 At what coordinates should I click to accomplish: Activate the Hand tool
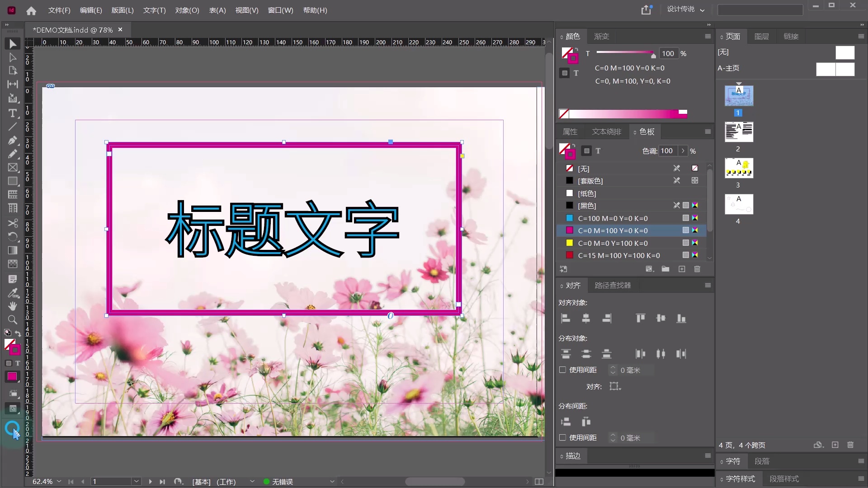[13, 306]
